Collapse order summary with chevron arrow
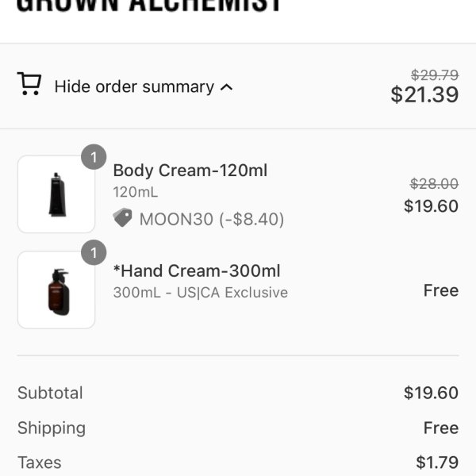The image size is (476, 476). [226, 87]
